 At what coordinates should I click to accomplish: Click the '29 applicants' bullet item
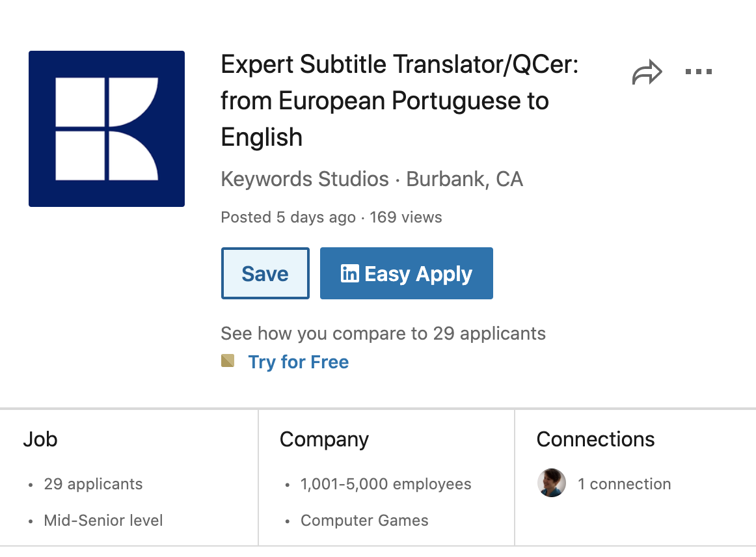tap(93, 483)
